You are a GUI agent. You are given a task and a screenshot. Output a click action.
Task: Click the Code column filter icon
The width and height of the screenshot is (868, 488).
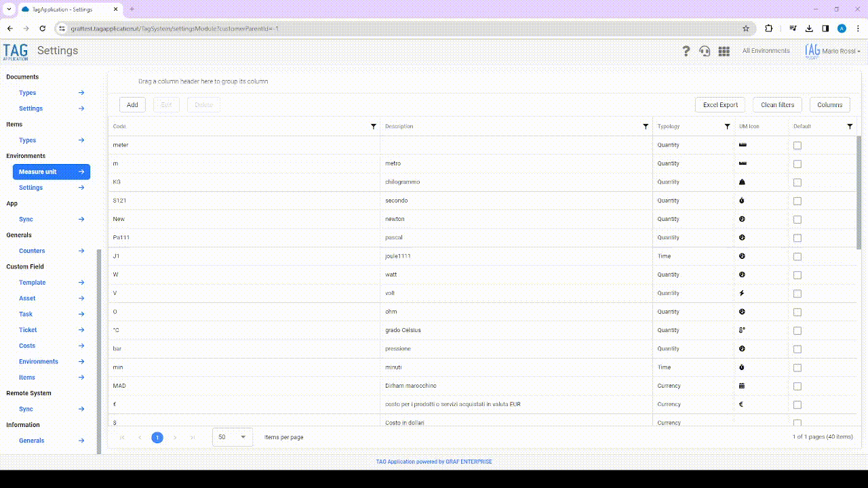point(373,127)
